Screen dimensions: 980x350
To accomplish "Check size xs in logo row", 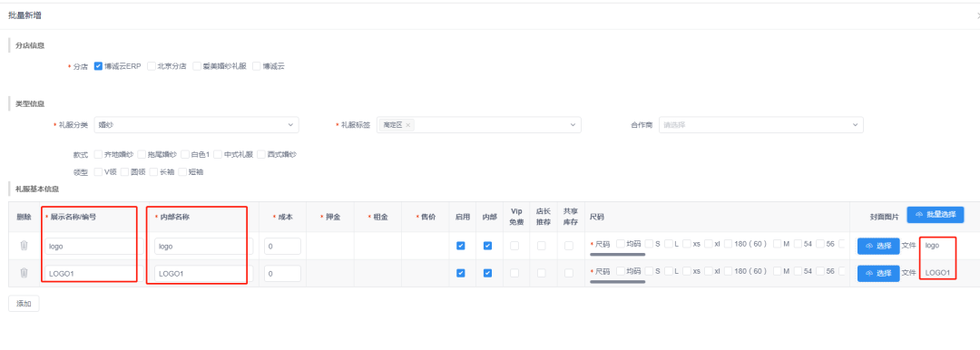I will click(x=686, y=244).
